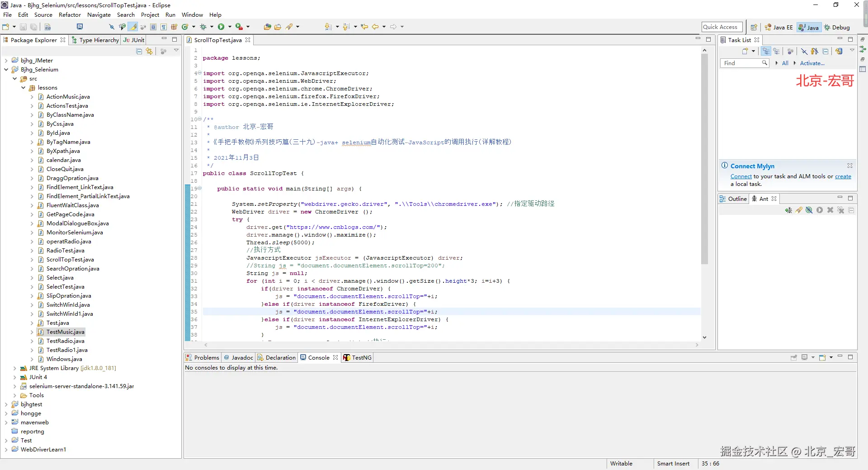Click Link with Editor icon
868x470 pixels.
pyautogui.click(x=149, y=52)
